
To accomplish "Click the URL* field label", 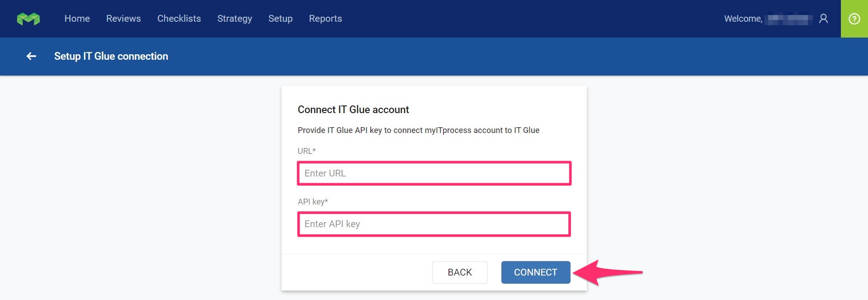I will coord(307,151).
